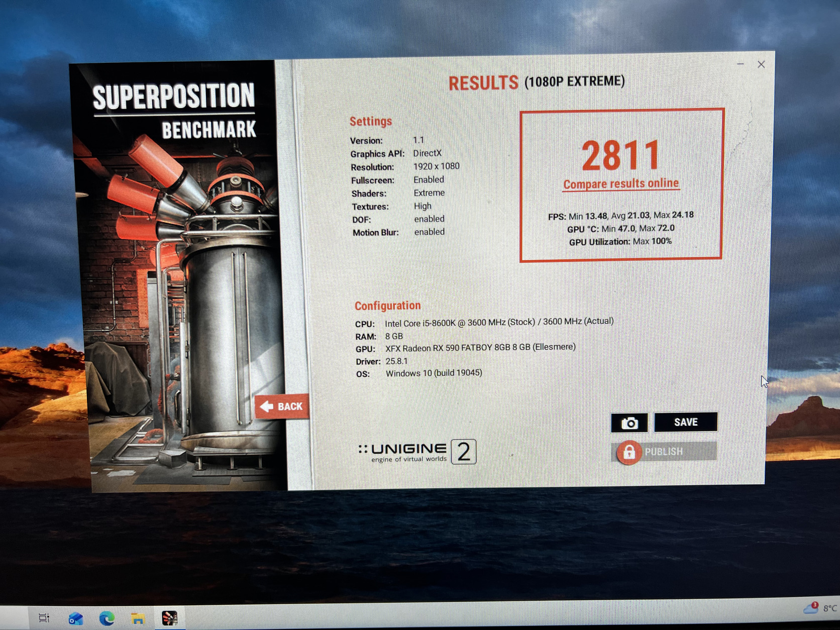Viewport: 840px width, 630px height.
Task: Click the (1080P EXTREME) preset label
Action: 575,81
